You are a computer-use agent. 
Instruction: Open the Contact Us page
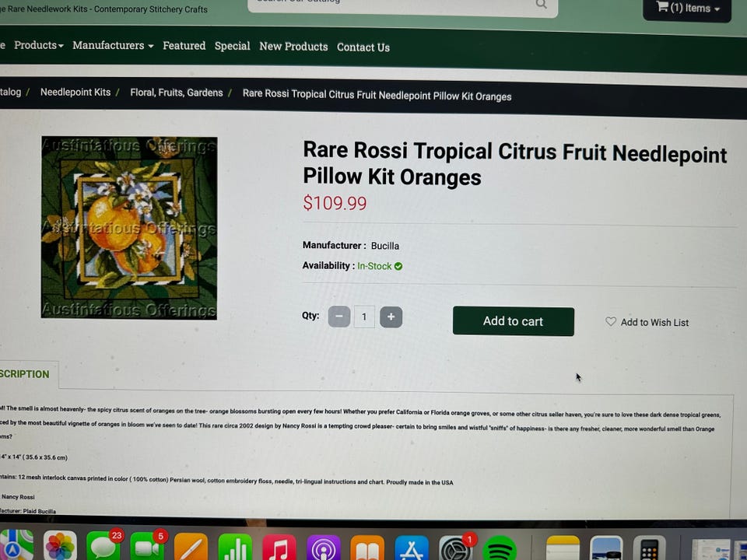pos(363,47)
